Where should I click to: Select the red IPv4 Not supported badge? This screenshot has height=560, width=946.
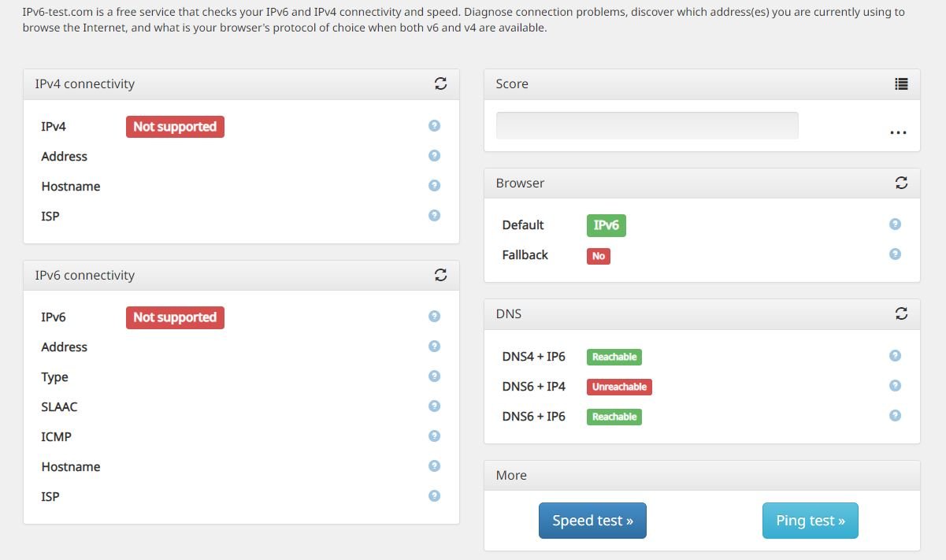(x=175, y=127)
